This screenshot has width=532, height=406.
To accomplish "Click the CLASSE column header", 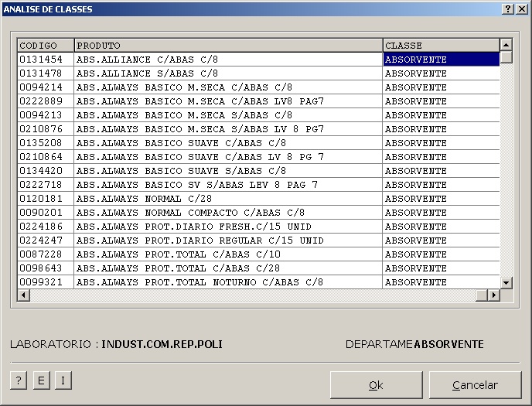I will pyautogui.click(x=442, y=46).
